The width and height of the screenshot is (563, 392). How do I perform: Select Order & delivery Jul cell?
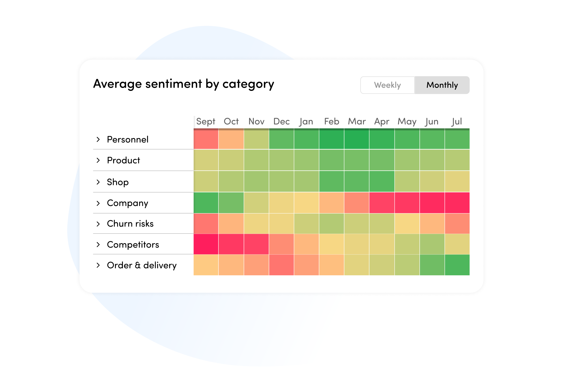457,265
